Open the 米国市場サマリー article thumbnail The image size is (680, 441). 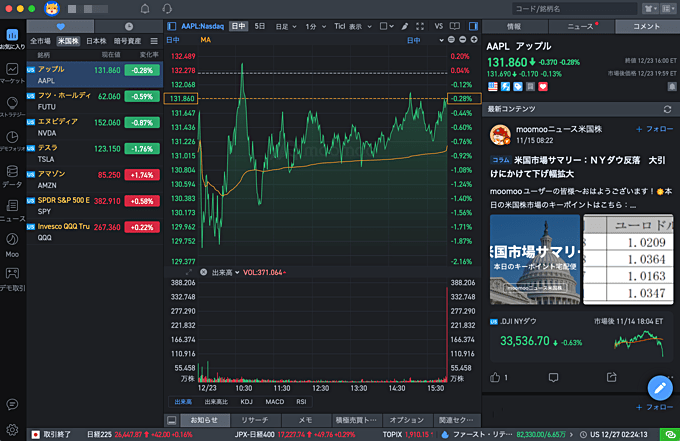tap(535, 259)
